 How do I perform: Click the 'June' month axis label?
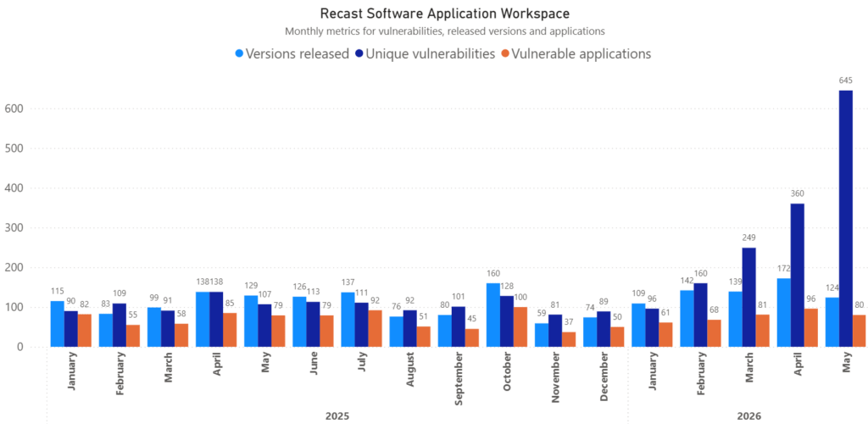314,364
